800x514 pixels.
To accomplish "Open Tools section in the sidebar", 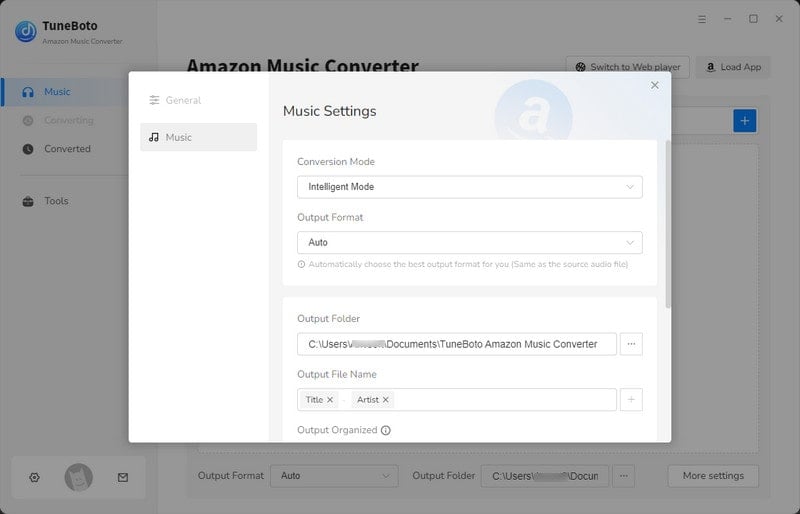I will tap(64, 201).
